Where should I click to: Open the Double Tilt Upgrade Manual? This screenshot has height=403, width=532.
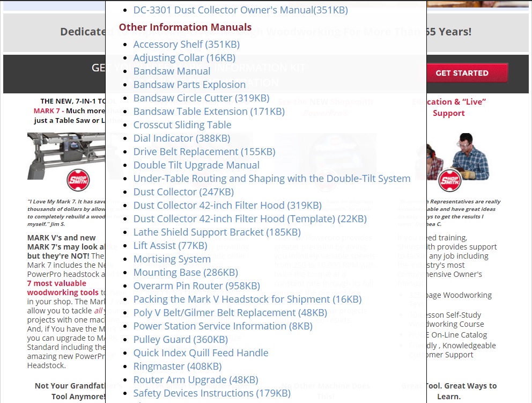pos(196,165)
